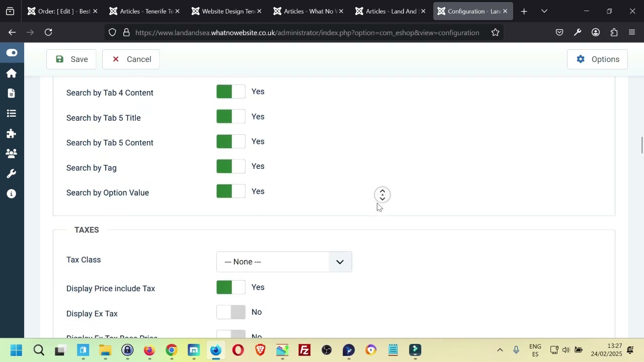
Task: Open Chrome from the taskbar
Action: point(172,350)
